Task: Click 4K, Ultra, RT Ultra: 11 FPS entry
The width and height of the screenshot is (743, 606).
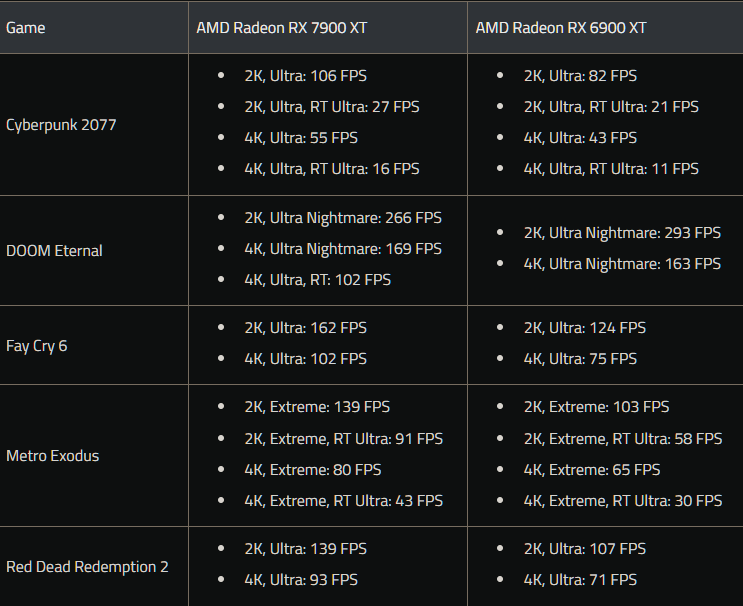Action: coord(611,169)
